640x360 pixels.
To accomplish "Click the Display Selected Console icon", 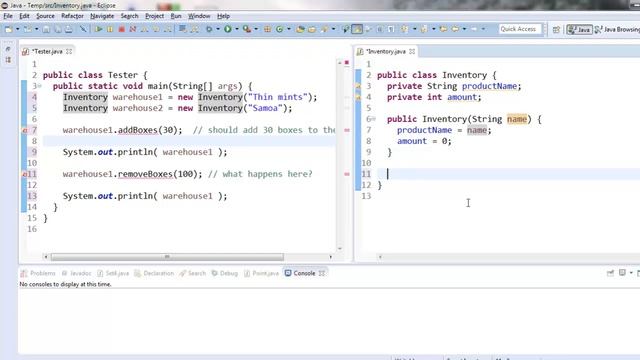I will [622, 273].
